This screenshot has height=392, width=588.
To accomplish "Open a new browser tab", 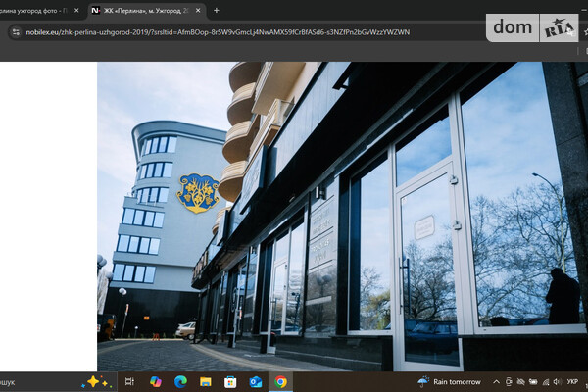I will click(x=216, y=10).
